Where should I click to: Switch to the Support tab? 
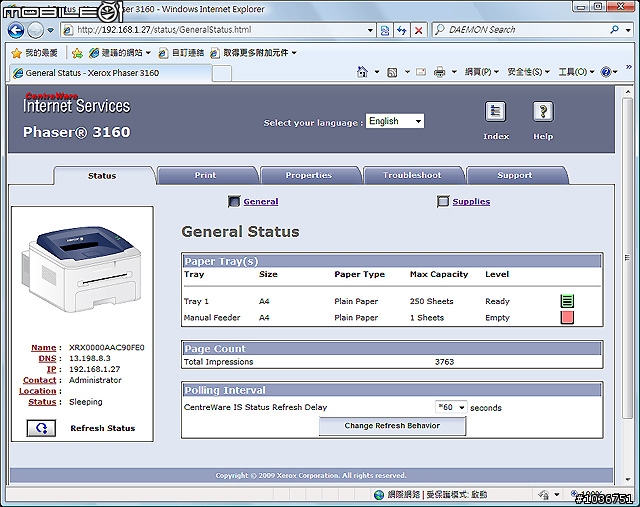point(515,175)
